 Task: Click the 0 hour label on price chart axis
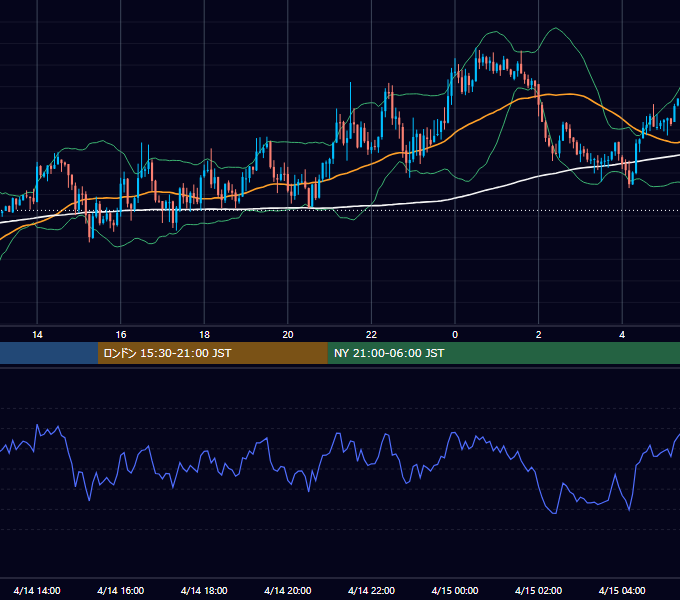[x=455, y=335]
